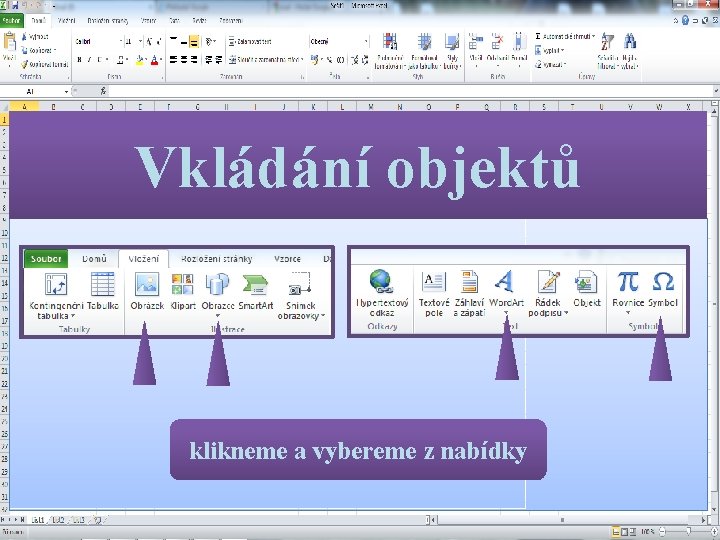Screen dimensions: 720x540
Task: Click the fx insert function icon
Action: tap(104, 91)
